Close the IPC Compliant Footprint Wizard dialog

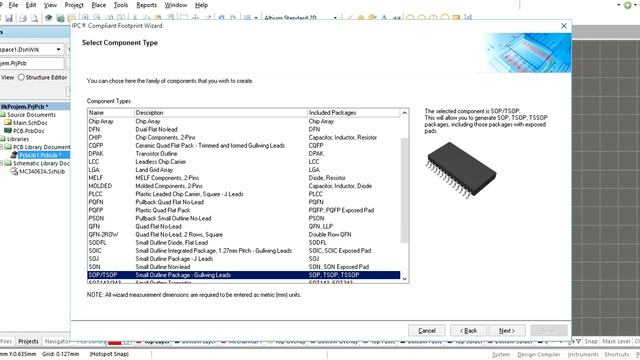pos(564,26)
